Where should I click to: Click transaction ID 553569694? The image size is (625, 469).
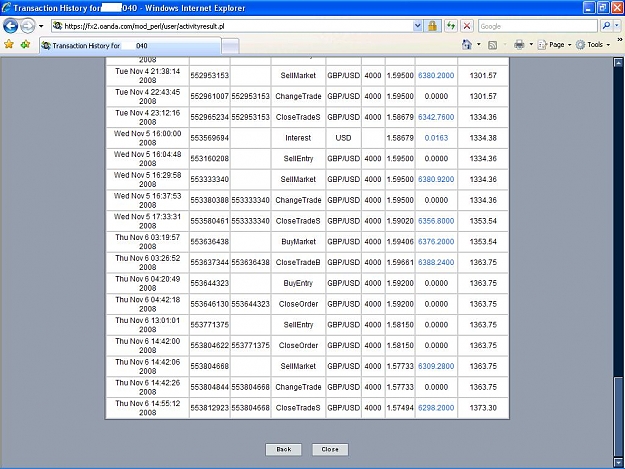(210, 138)
